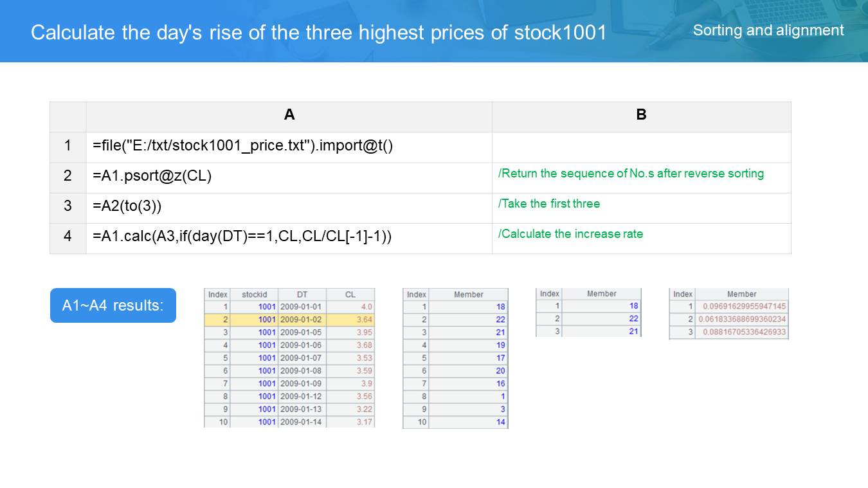Click the DT column header in the A1 result
This screenshot has height=488, width=868.
point(302,294)
